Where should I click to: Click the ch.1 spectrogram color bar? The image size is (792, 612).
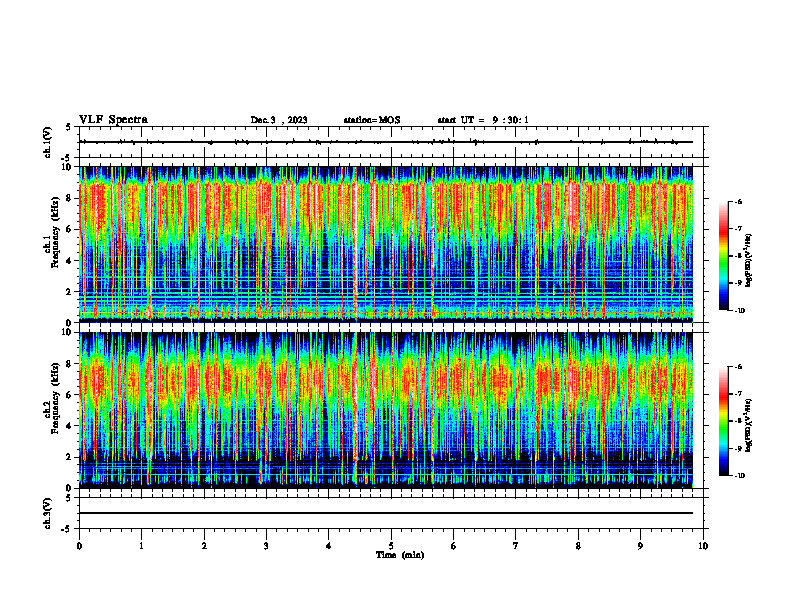coord(723,256)
